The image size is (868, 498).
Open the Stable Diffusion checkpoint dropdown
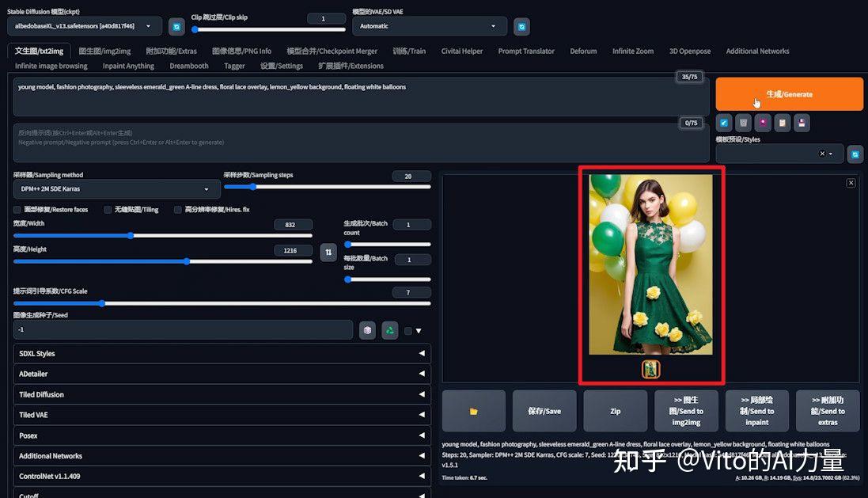coord(85,26)
